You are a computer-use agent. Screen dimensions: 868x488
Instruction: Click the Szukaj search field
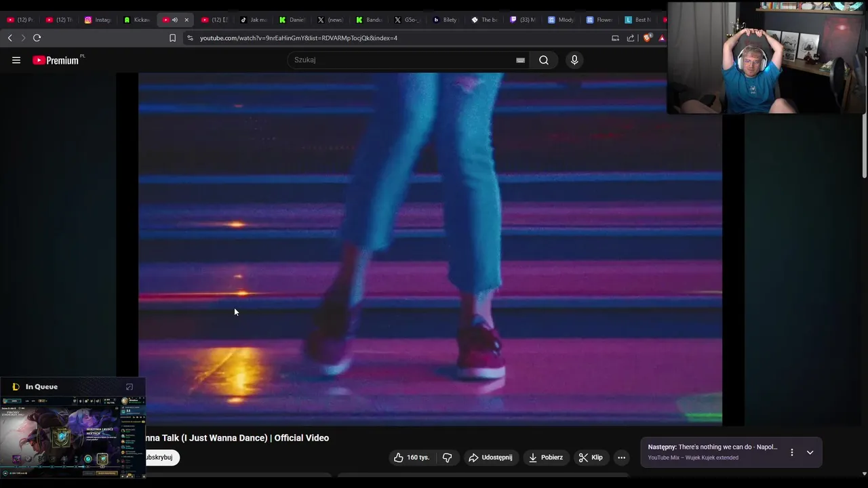pos(403,60)
